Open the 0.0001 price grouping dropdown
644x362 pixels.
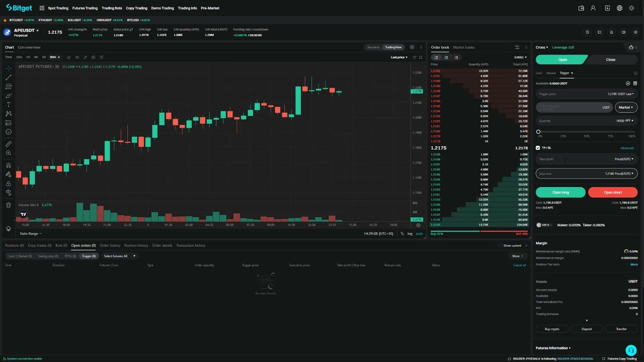(520, 57)
